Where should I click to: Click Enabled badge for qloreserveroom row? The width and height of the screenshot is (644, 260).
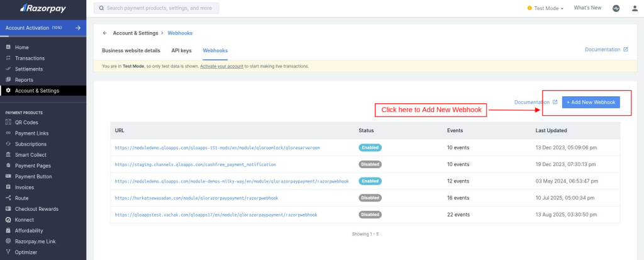(x=370, y=147)
